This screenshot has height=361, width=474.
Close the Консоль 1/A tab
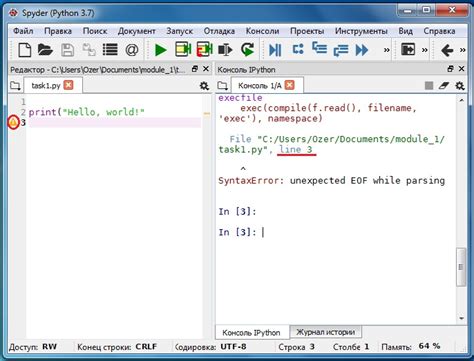click(290, 85)
